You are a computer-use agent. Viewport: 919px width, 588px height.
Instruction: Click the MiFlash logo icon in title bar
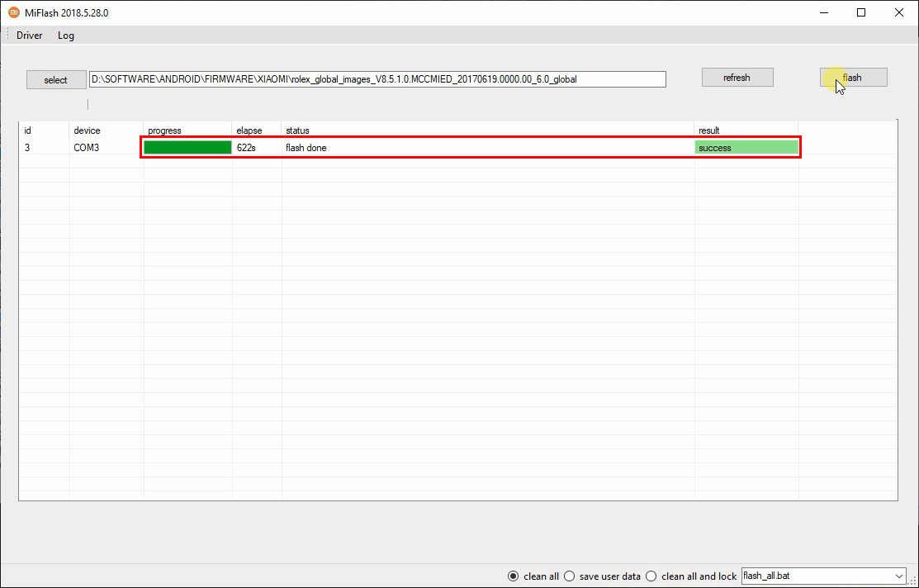pos(13,12)
